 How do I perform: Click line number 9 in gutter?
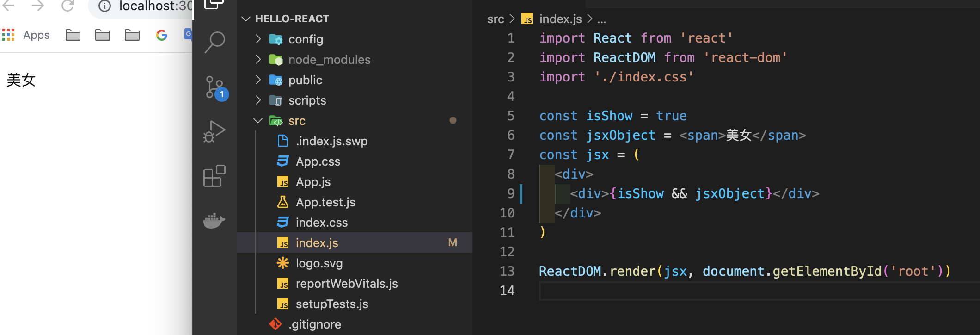coord(511,193)
